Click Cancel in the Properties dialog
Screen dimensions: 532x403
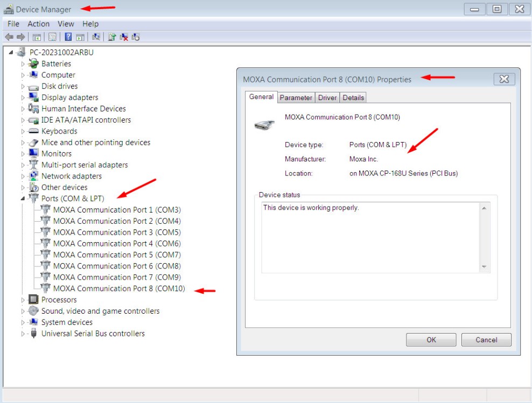click(x=486, y=340)
